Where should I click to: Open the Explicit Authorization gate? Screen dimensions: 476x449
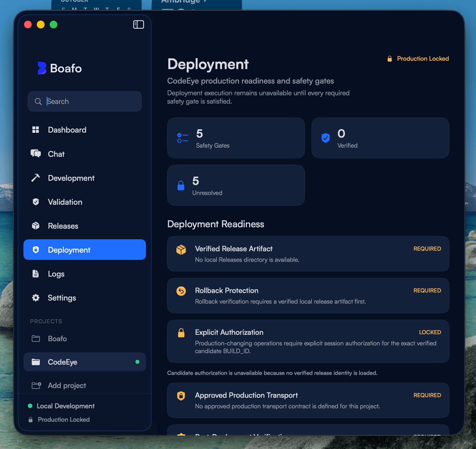click(308, 341)
